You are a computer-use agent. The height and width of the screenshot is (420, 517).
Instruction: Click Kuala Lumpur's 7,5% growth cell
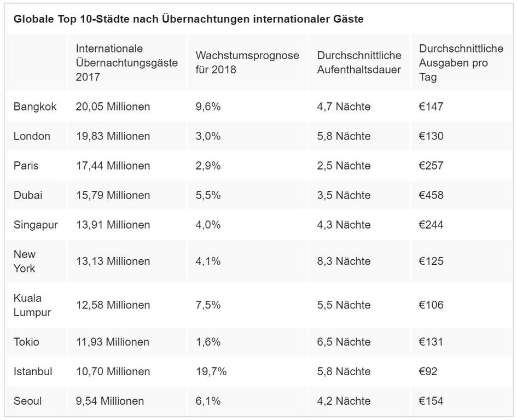click(x=208, y=305)
